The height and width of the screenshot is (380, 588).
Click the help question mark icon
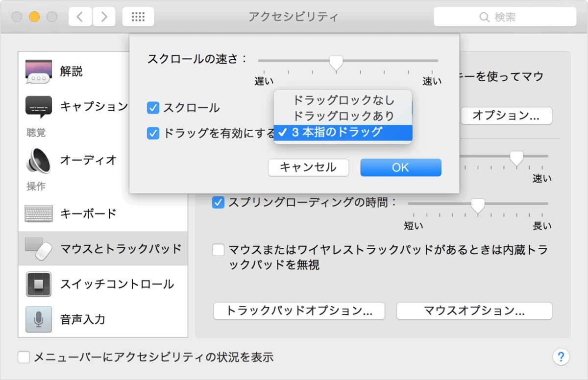pyautogui.click(x=561, y=356)
